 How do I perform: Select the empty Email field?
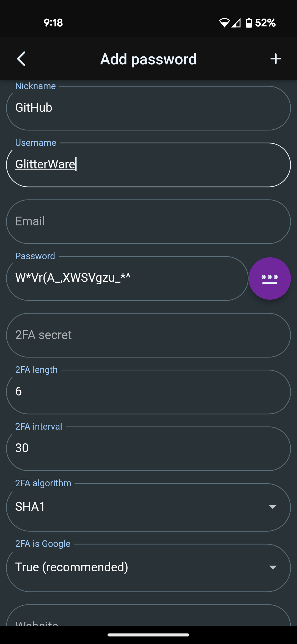pos(148,222)
